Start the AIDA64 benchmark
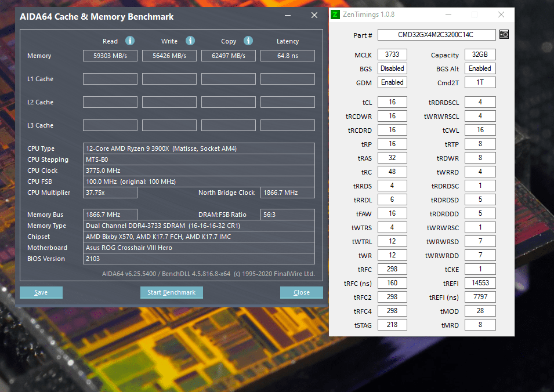This screenshot has width=554, height=392. 171,292
